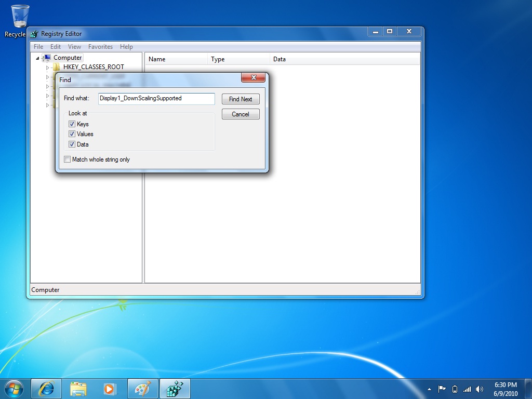Open the Edit menu
The width and height of the screenshot is (532, 399).
coord(55,46)
